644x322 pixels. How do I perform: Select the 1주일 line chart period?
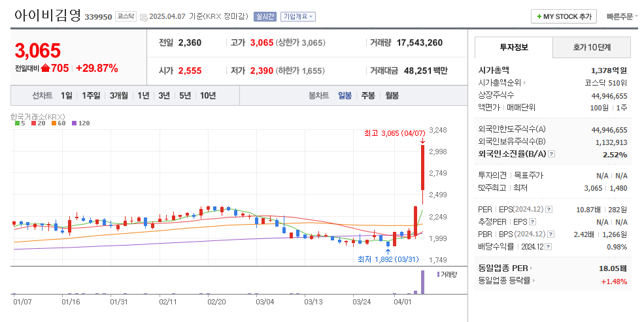[x=91, y=95]
